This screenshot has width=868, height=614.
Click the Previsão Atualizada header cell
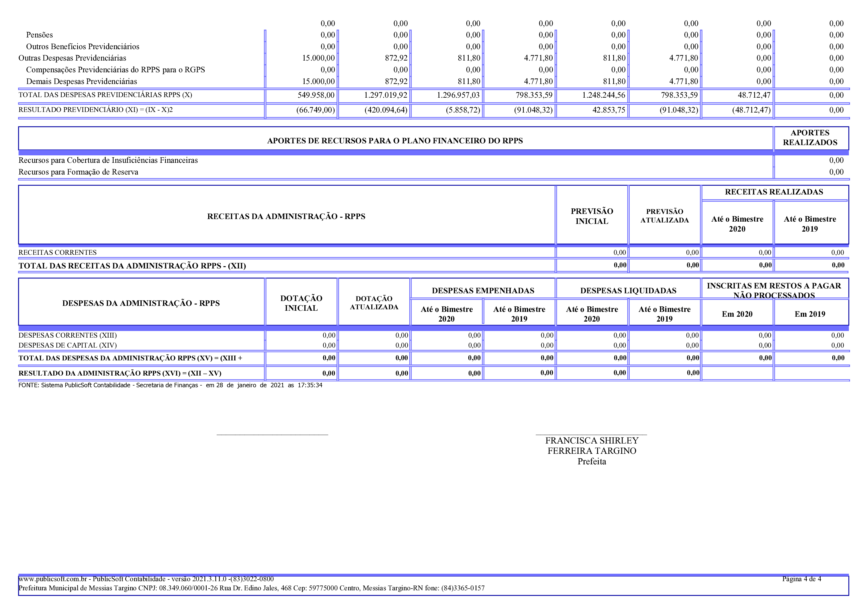(664, 216)
